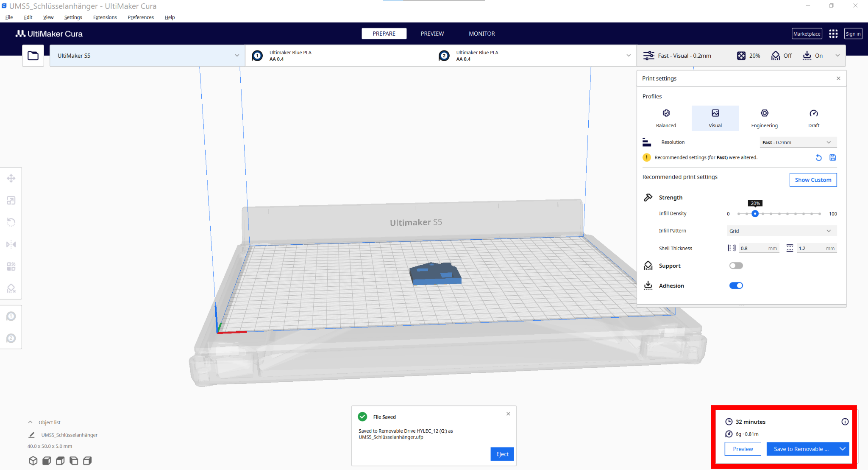
Task: Click the top/bottom thickness 1.2 mm field
Action: (x=817, y=248)
